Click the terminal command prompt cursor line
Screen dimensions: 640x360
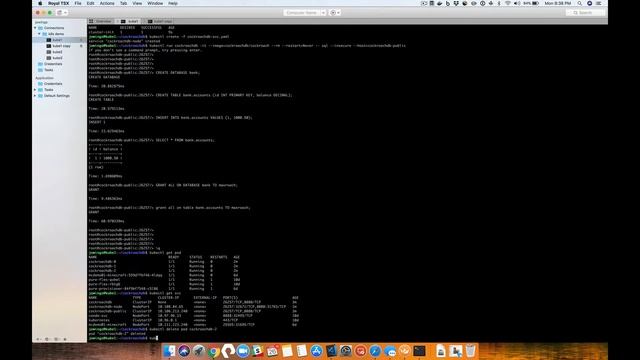click(123, 338)
